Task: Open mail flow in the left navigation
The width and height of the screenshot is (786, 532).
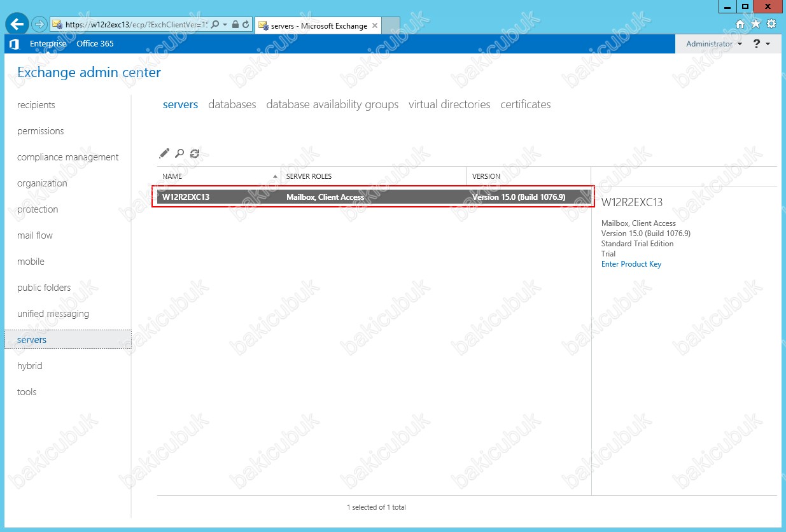Action: coord(35,235)
